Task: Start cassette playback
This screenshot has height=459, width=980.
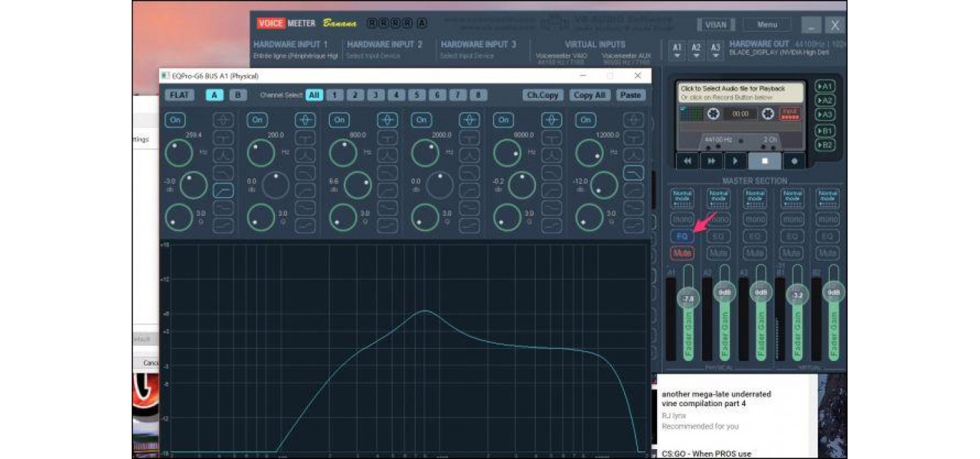Action: pyautogui.click(x=736, y=161)
